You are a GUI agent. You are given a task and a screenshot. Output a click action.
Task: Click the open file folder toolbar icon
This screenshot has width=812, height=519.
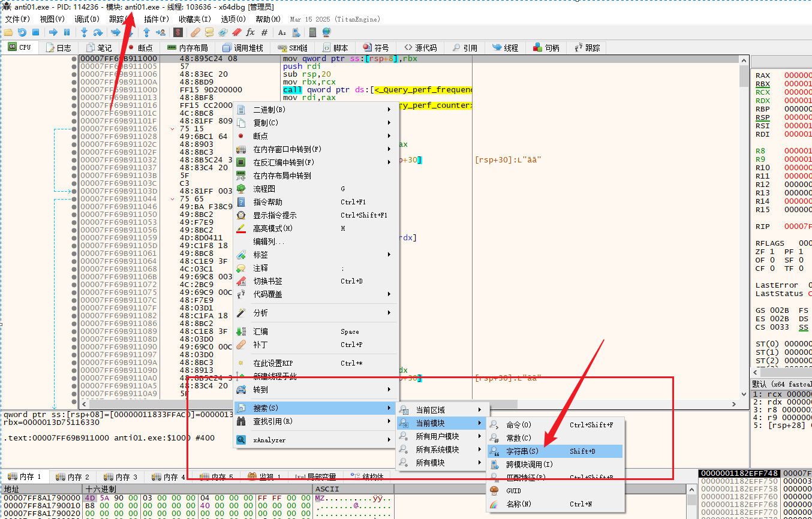pyautogui.click(x=8, y=32)
